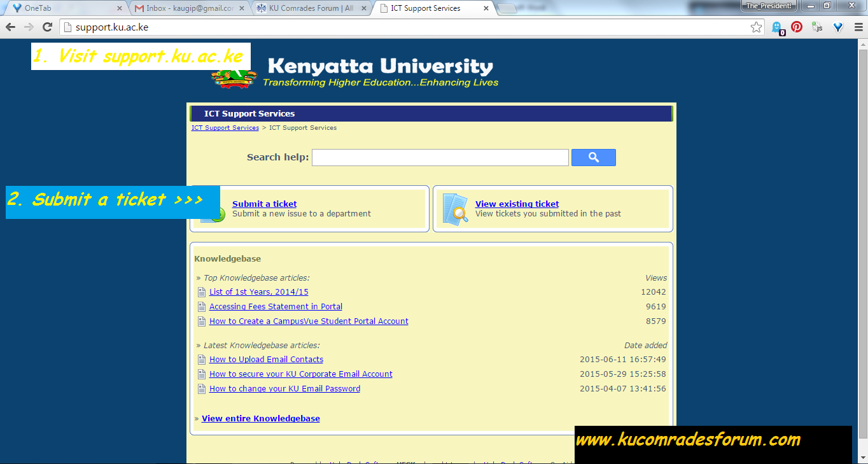Click the OneTab extension icon in toolbar

(838, 27)
